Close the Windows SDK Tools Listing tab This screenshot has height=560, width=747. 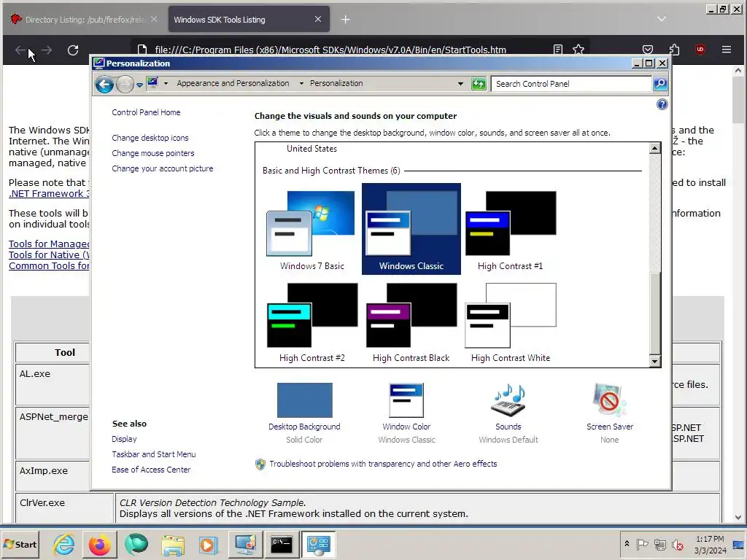tap(318, 19)
